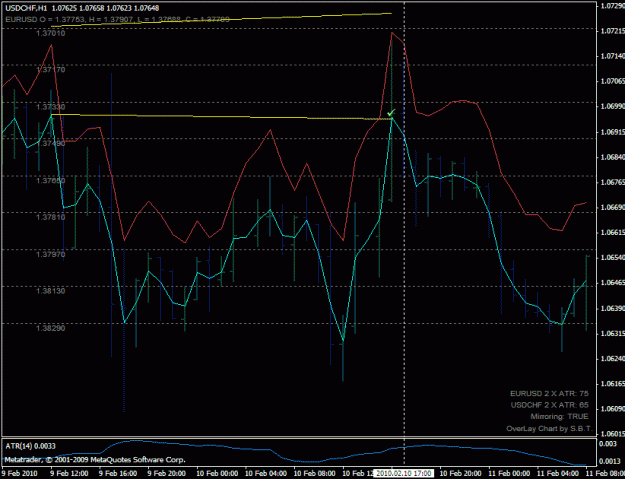Click the 'EURUSD 2 X ATR: 75' label
The width and height of the screenshot is (625, 479).
click(x=549, y=393)
